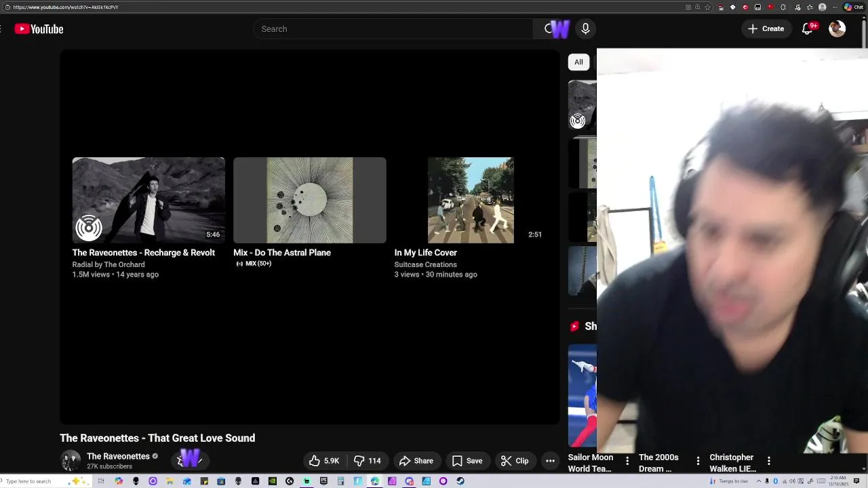Save the video to a playlist
The height and width of the screenshot is (488, 868).
pos(467,461)
